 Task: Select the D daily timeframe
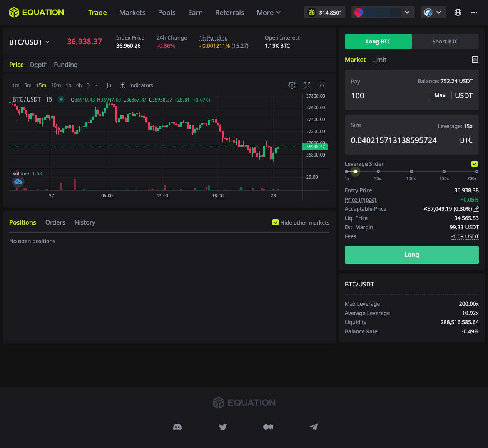point(88,85)
